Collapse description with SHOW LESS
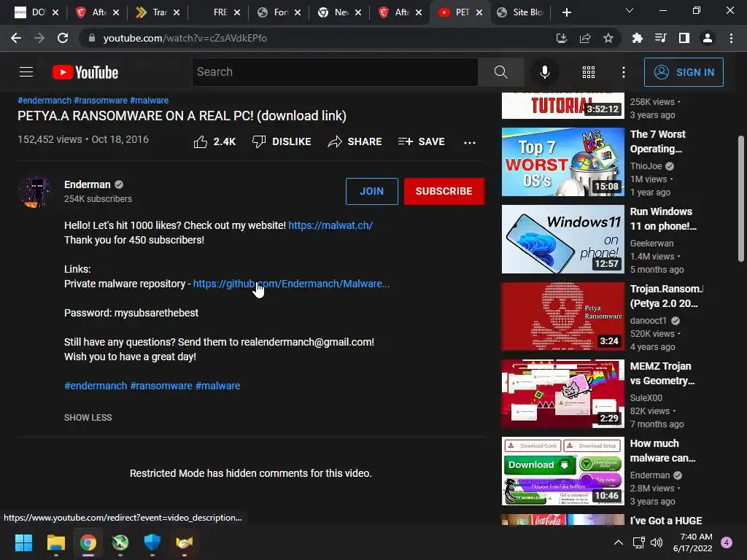747x560 pixels. (88, 418)
